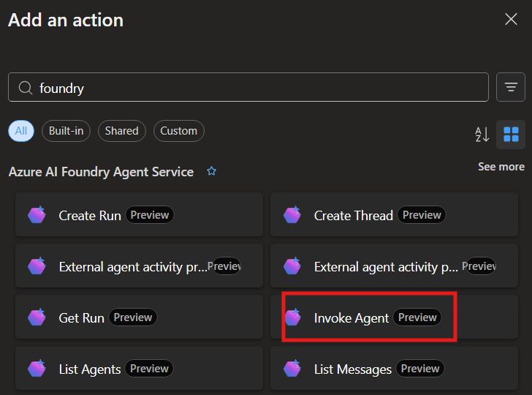Select the All filter chip
Screen dimensions: 532x395
coord(21,131)
